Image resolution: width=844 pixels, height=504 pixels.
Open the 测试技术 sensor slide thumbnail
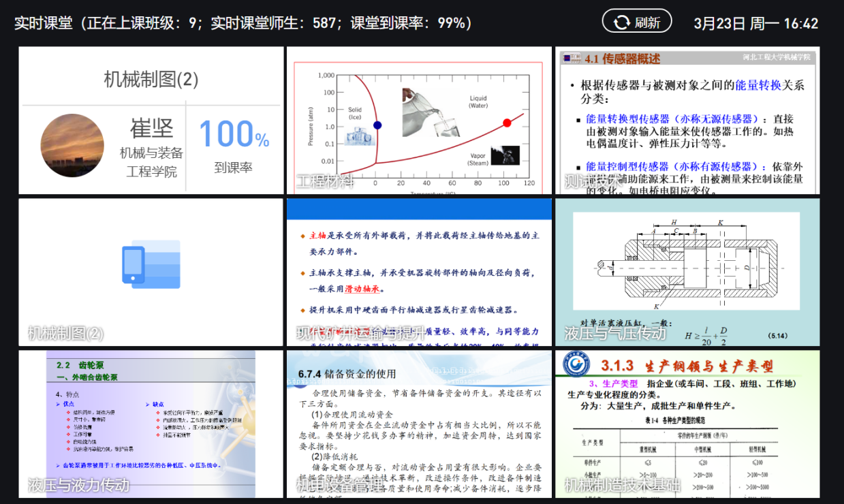tap(687, 121)
